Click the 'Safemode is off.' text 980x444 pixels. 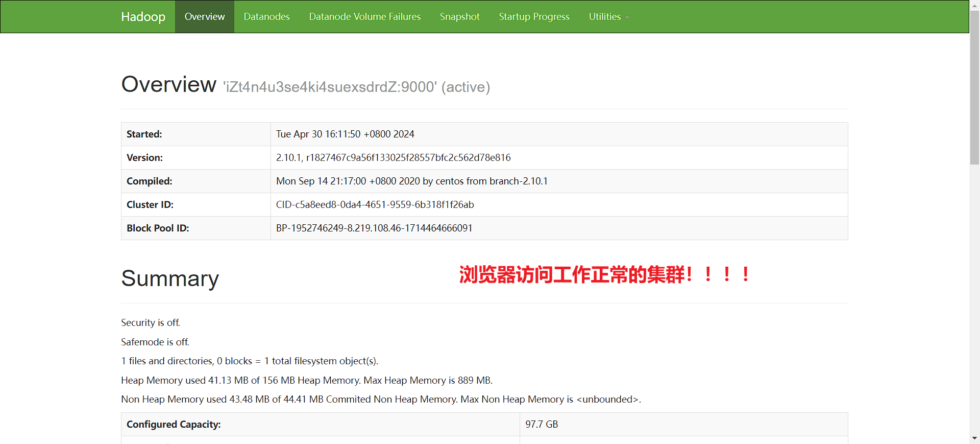(155, 342)
